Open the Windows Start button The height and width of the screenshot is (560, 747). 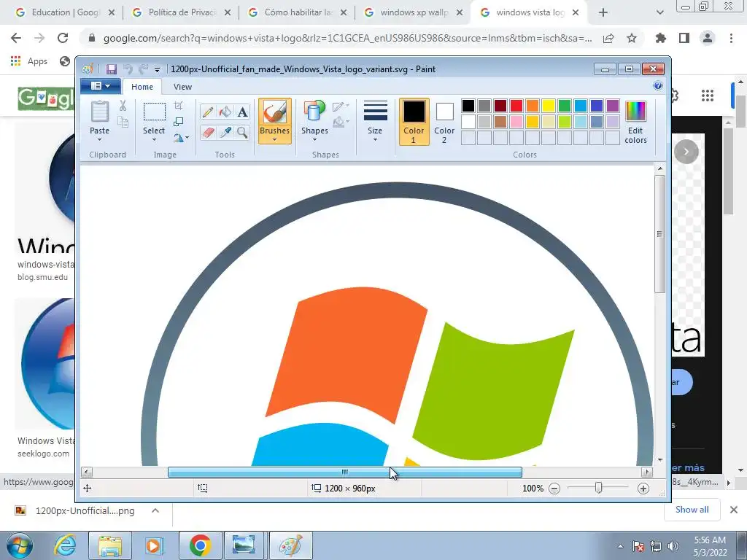20,545
